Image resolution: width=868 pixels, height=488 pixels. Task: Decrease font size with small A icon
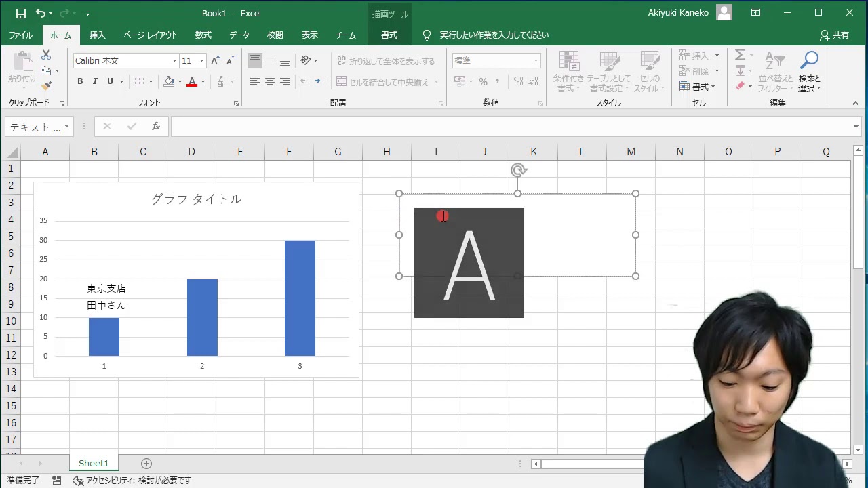[230, 61]
